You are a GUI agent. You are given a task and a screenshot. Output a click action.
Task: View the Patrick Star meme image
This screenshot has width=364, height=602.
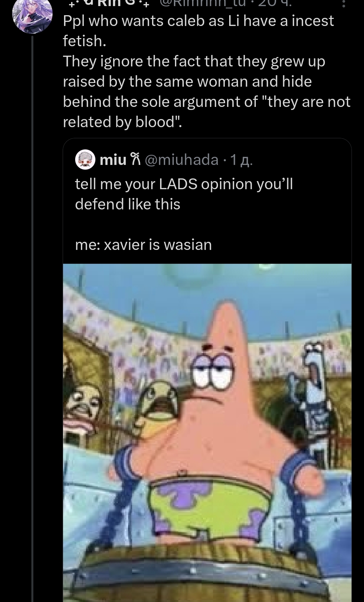pyautogui.click(x=207, y=433)
